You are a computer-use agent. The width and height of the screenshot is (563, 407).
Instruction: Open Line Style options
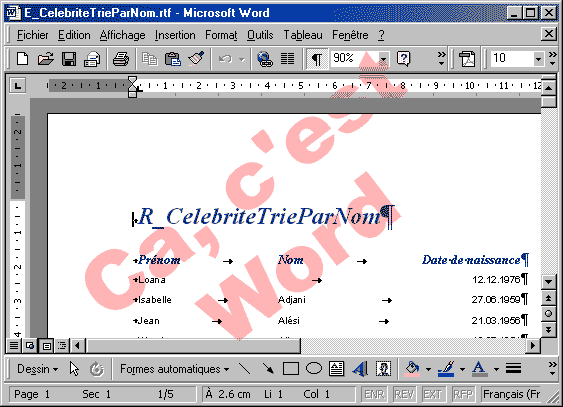pos(513,369)
